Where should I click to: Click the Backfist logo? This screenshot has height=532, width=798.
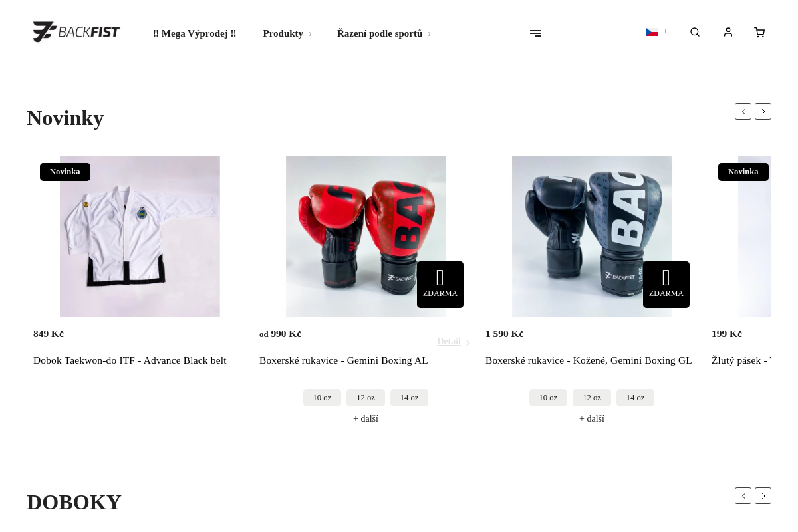click(x=76, y=32)
